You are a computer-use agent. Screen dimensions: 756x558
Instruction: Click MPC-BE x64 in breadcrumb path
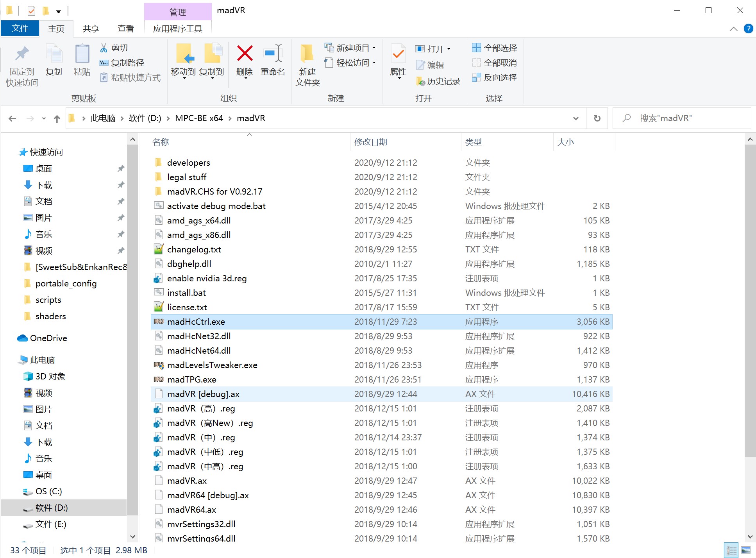point(199,118)
